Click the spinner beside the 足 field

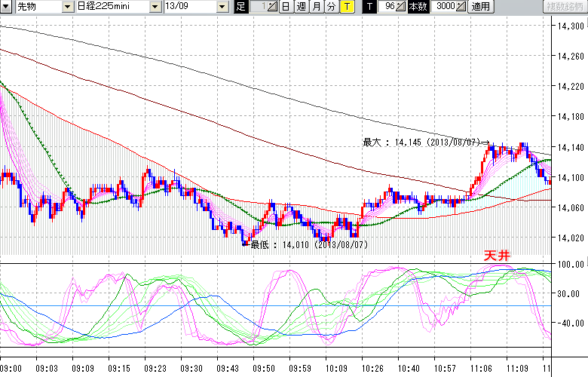tap(271, 7)
